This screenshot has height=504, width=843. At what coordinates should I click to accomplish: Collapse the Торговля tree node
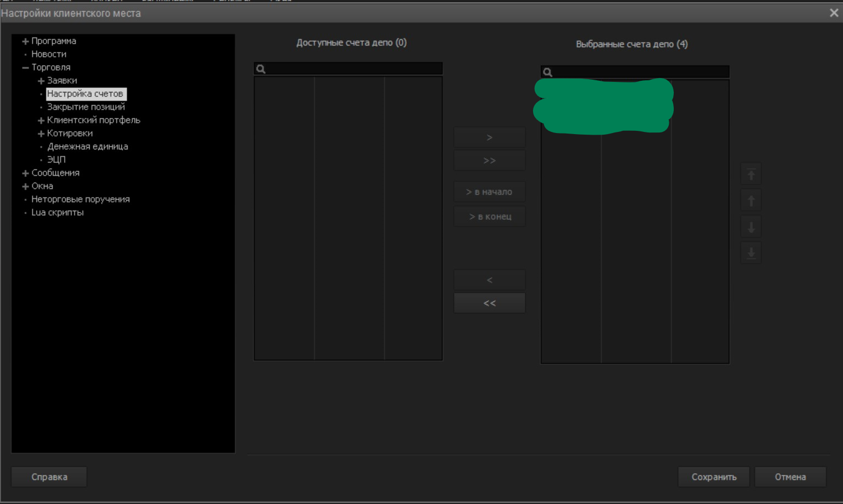click(x=25, y=68)
